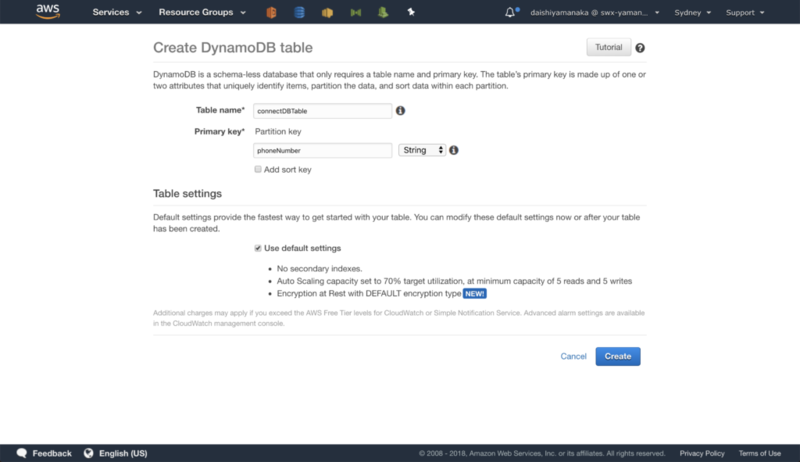Click the pushpin shortcut icon
The height and width of the screenshot is (462, 800).
click(x=411, y=12)
